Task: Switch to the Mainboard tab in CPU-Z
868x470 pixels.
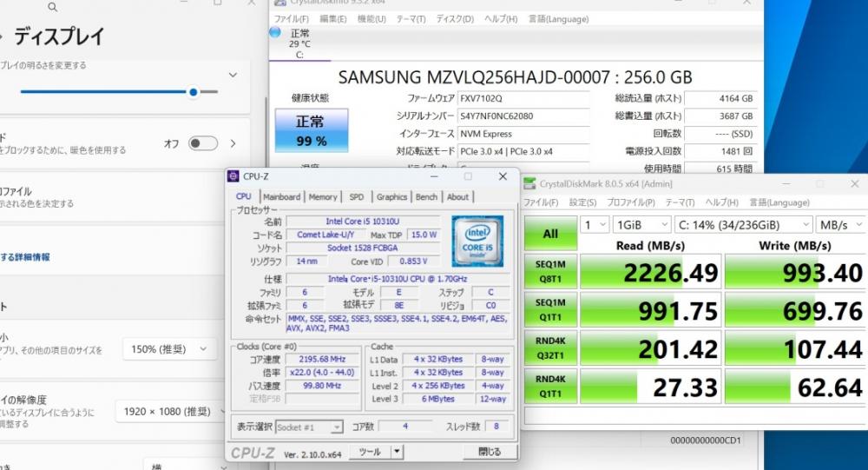Action: pyautogui.click(x=281, y=196)
